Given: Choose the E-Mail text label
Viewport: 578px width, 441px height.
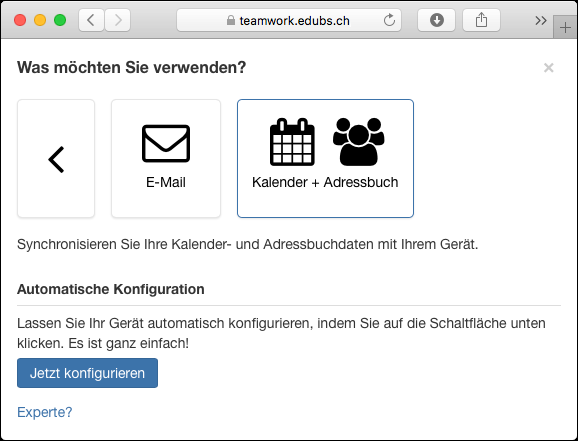Looking at the screenshot, I should coord(166,182).
